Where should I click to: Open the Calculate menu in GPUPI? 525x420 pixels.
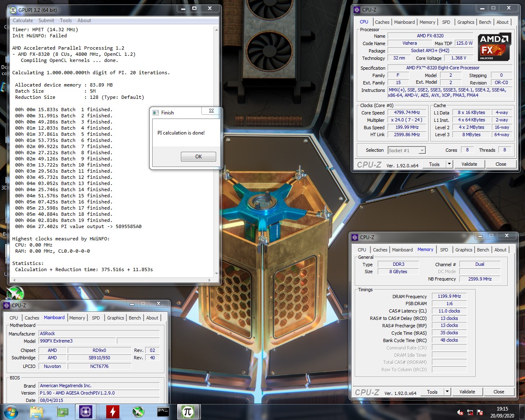click(23, 21)
